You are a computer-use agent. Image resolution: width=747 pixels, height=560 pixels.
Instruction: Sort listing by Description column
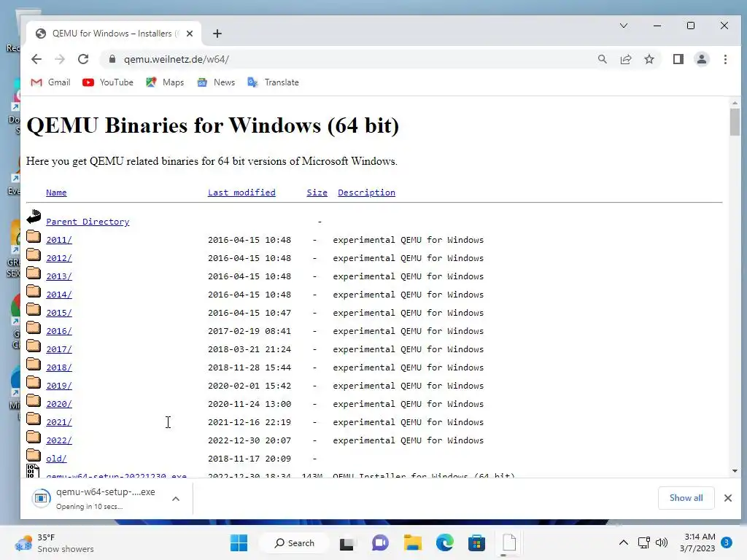[x=366, y=192]
